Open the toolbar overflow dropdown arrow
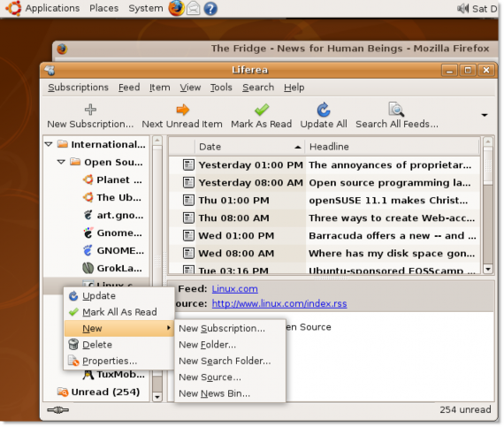Screen dimensions: 504x427 [x=484, y=115]
